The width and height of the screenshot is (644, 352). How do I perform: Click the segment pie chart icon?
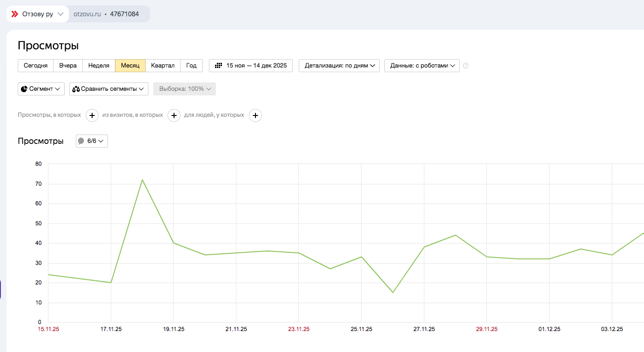click(24, 89)
